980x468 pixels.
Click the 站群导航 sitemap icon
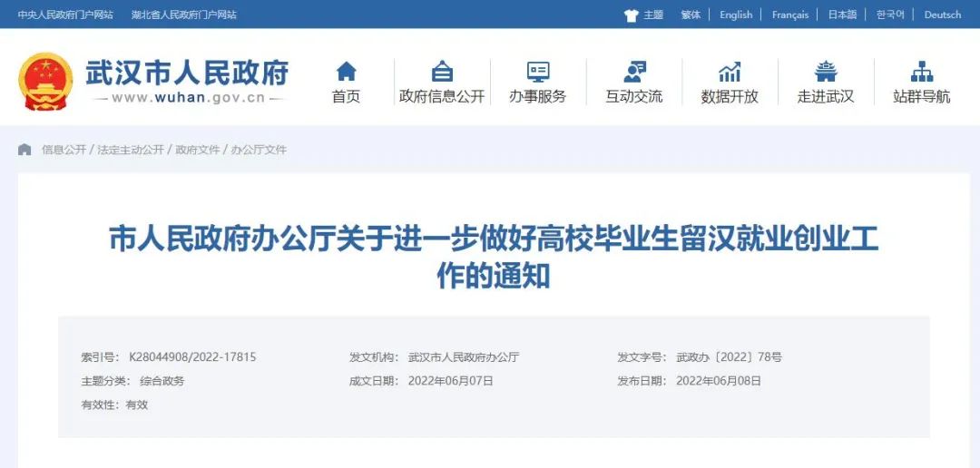(922, 72)
